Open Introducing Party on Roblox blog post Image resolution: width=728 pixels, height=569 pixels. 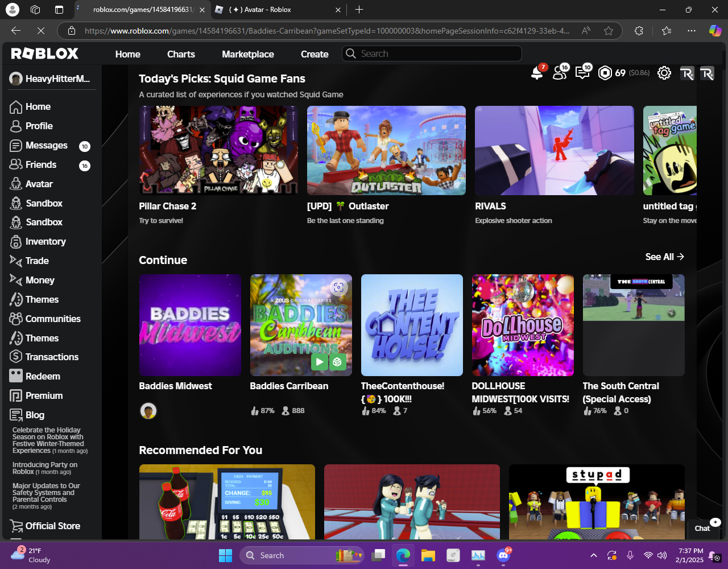[45, 468]
